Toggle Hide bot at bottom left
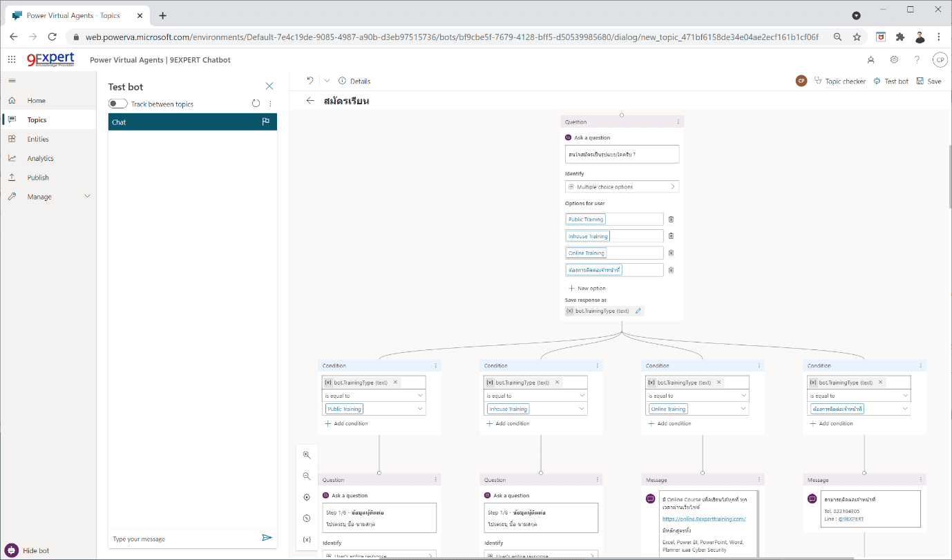The image size is (952, 560). click(x=26, y=550)
